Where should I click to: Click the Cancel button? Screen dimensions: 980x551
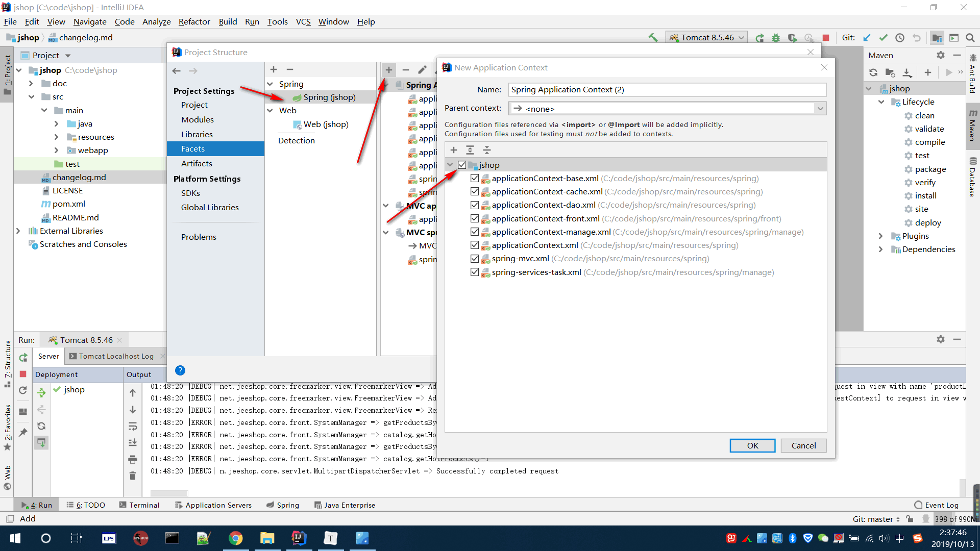(x=803, y=445)
